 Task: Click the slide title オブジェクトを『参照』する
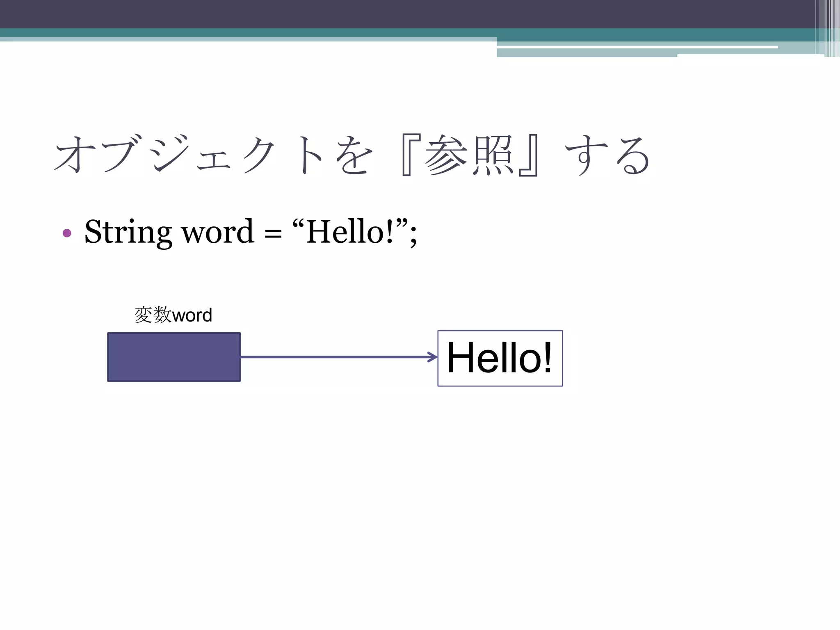(352, 155)
